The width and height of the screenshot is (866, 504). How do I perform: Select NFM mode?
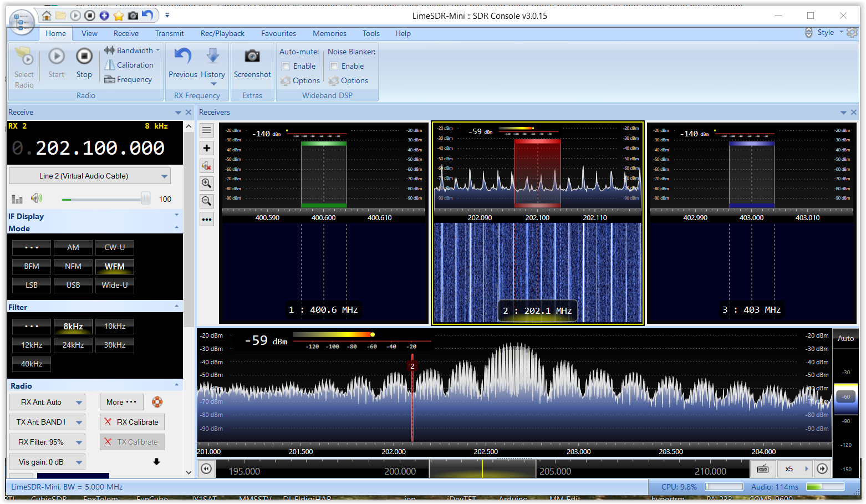click(73, 266)
